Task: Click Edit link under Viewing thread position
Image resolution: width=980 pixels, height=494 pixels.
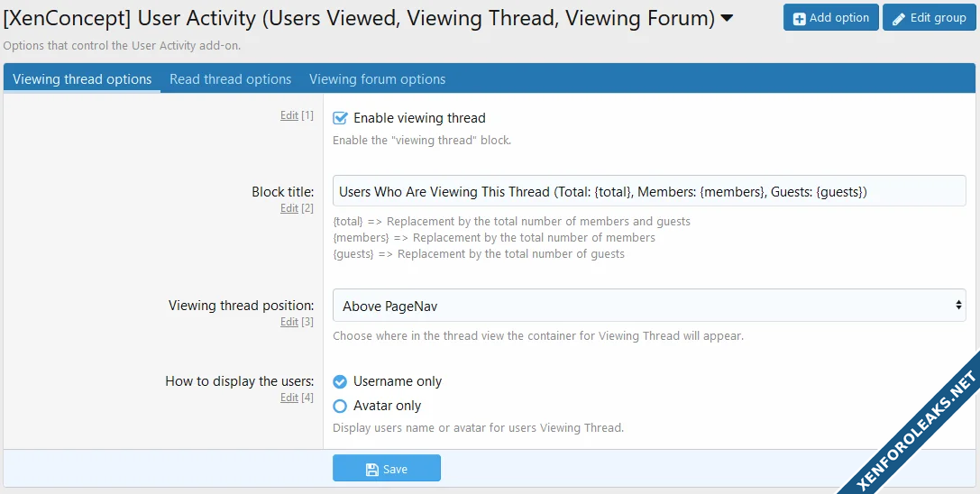Action: pos(289,322)
